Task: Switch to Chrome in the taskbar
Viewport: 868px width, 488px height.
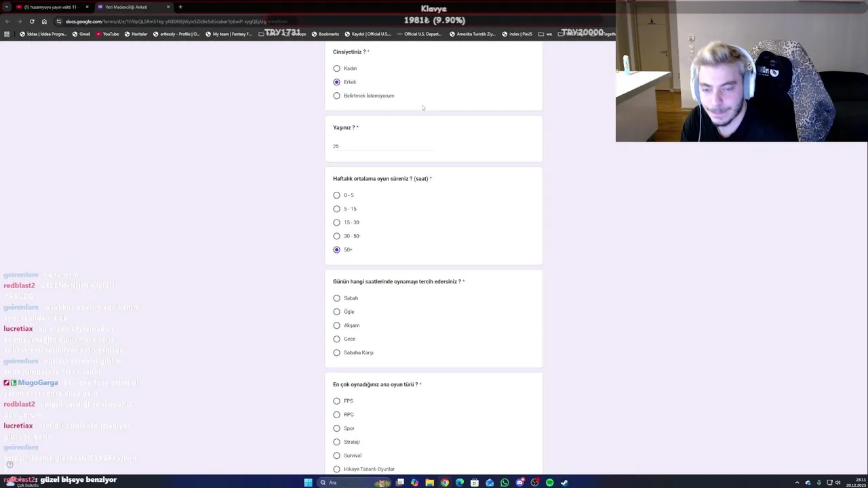Action: click(x=444, y=483)
